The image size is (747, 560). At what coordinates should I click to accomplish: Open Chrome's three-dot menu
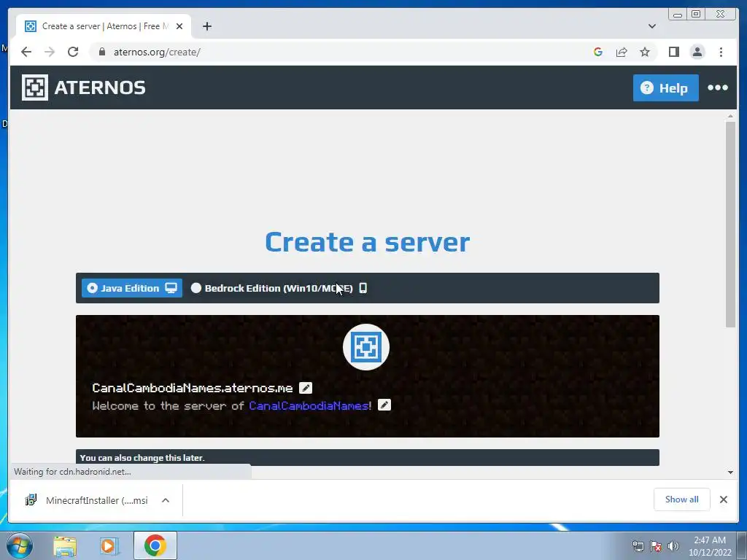tap(721, 52)
